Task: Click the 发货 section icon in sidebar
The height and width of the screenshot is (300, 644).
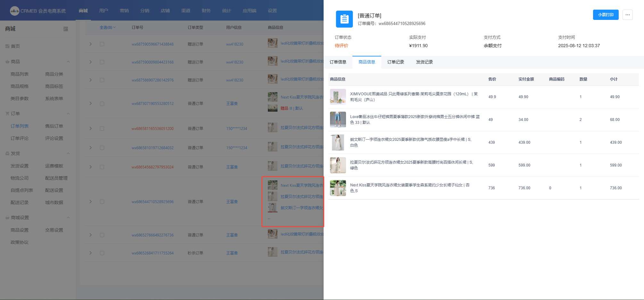Action: (7, 153)
